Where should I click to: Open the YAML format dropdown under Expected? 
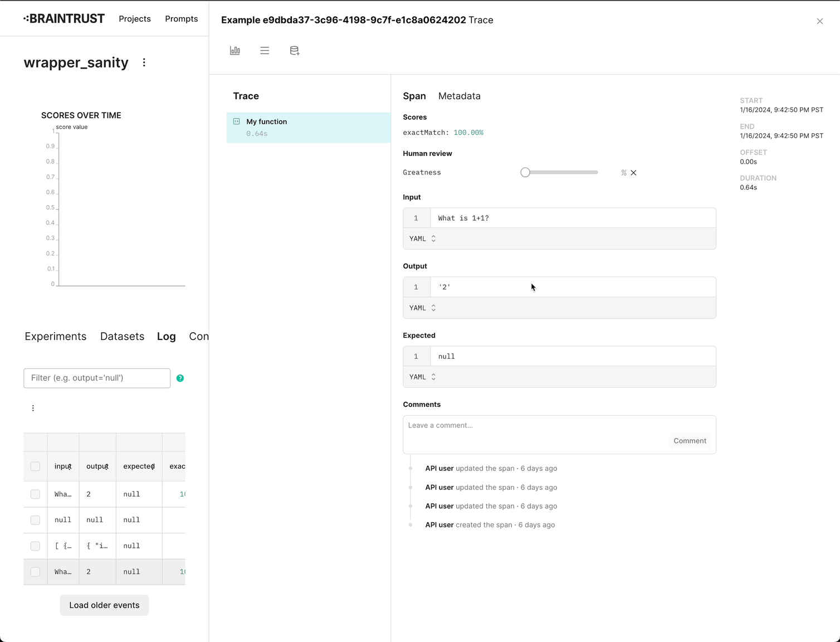tap(422, 377)
